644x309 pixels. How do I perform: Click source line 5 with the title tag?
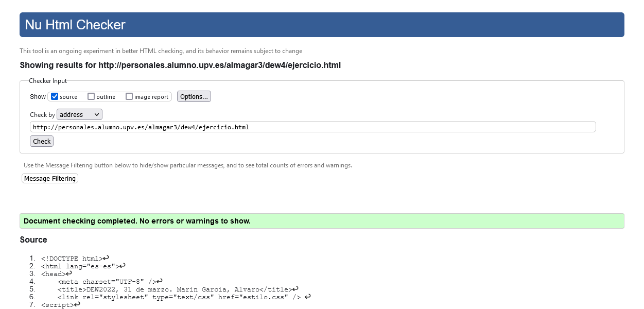[x=174, y=289]
